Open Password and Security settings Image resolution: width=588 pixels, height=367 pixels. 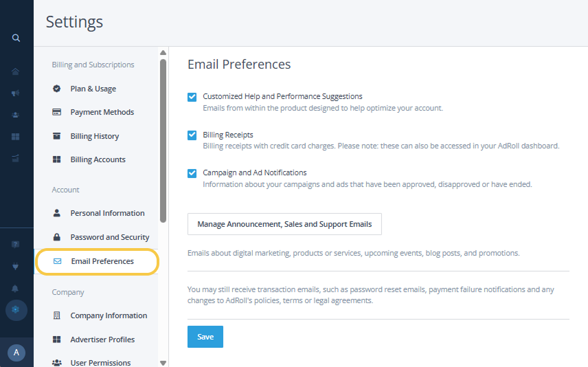coord(109,237)
